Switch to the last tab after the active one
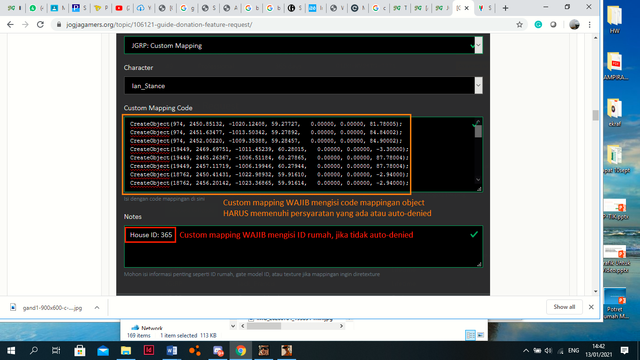This screenshot has height=360, width=640. (x=484, y=8)
